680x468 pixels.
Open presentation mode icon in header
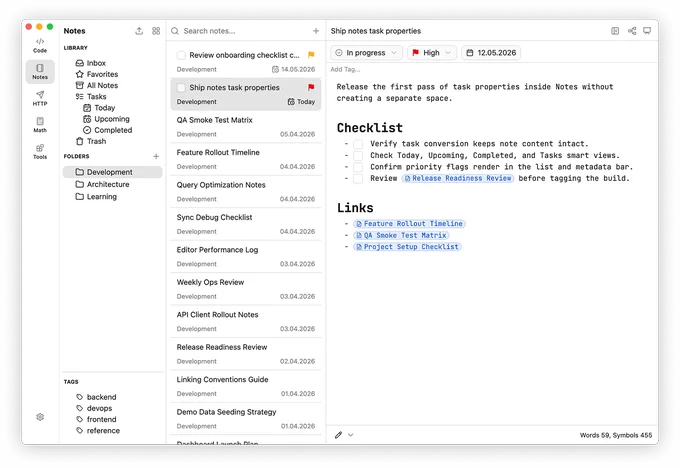point(647,31)
